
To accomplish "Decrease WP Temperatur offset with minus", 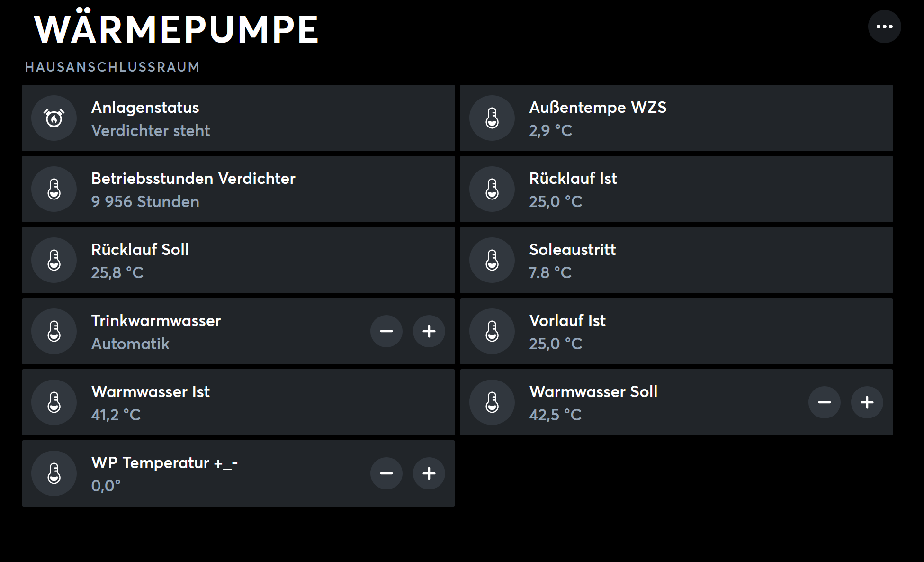I will 386,473.
